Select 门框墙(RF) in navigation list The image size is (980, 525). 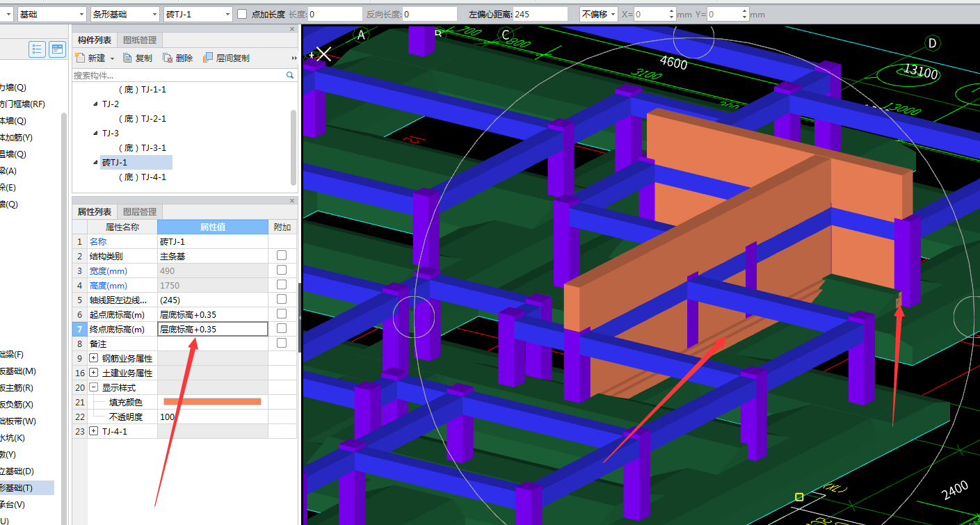coord(22,104)
